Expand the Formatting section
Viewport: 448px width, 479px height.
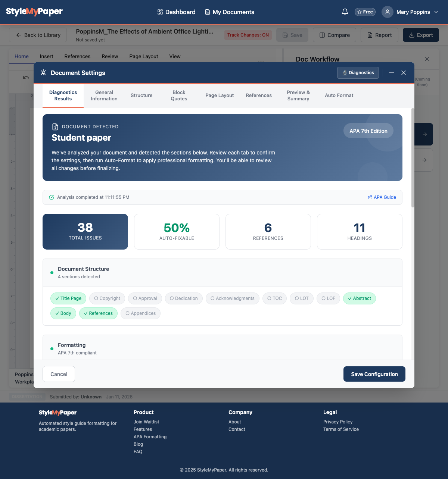pyautogui.click(x=223, y=348)
